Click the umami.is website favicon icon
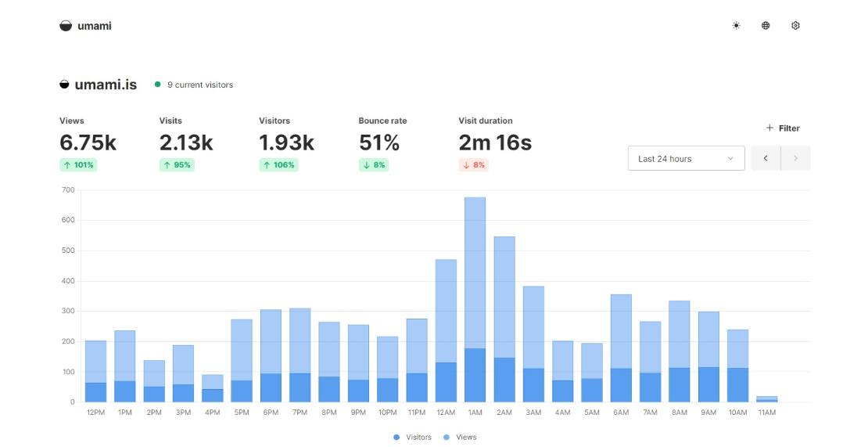 65,85
